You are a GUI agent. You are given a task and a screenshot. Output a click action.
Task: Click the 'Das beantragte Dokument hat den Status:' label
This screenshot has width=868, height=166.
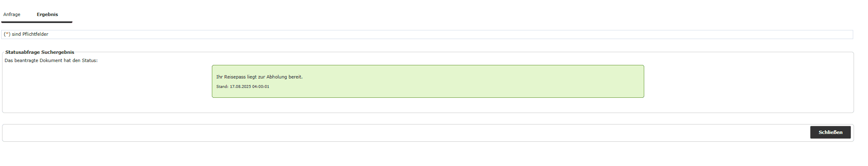(x=51, y=60)
